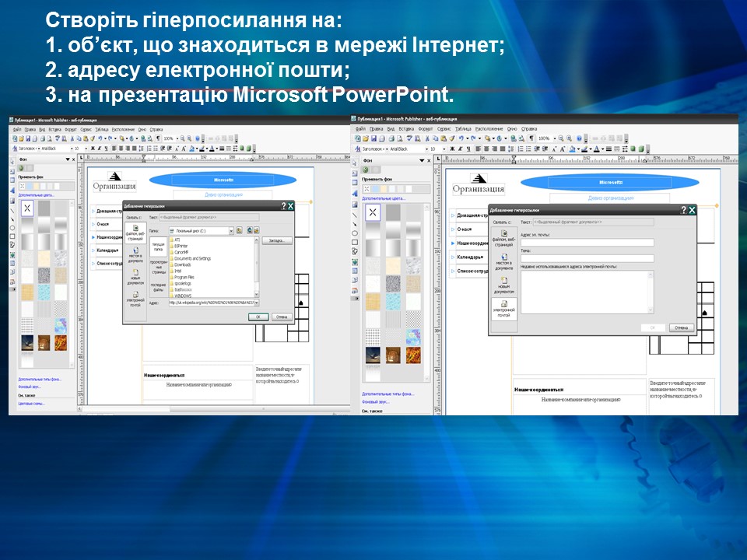Click Font color A icon in right Publisher toolbar
Image resolution: width=747 pixels, height=560 pixels.
tap(596, 149)
